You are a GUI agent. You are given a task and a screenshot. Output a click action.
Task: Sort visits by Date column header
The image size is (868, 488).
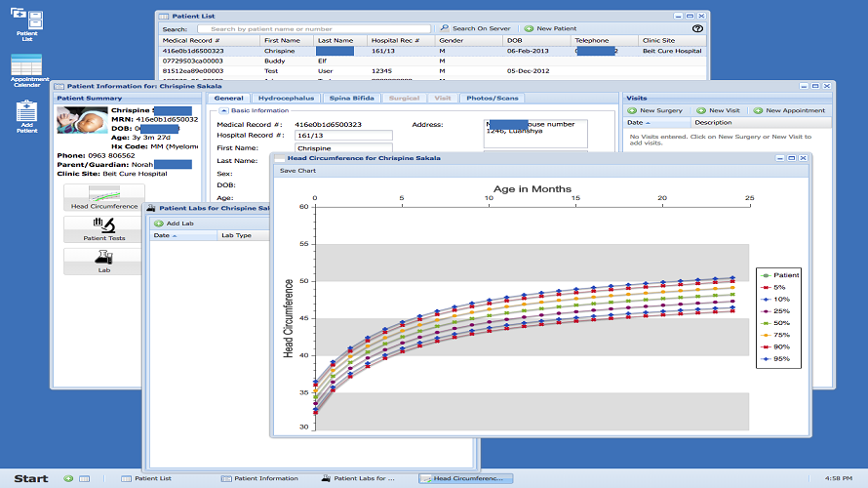(635, 123)
